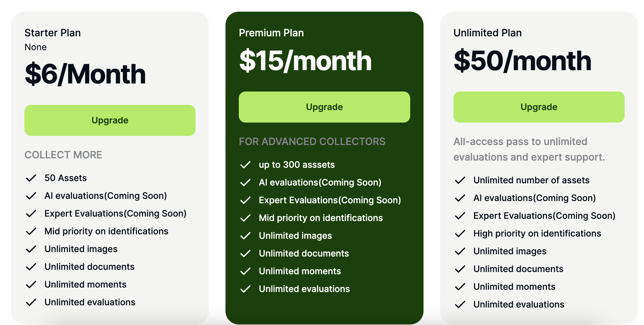644x325 pixels.
Task: Click the $6/Month price text
Action: pos(85,73)
